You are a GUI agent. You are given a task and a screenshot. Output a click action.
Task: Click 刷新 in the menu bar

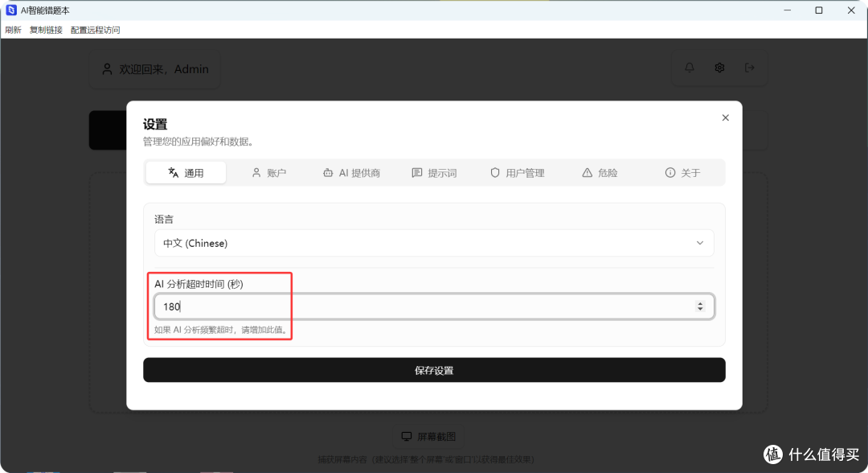pos(14,30)
